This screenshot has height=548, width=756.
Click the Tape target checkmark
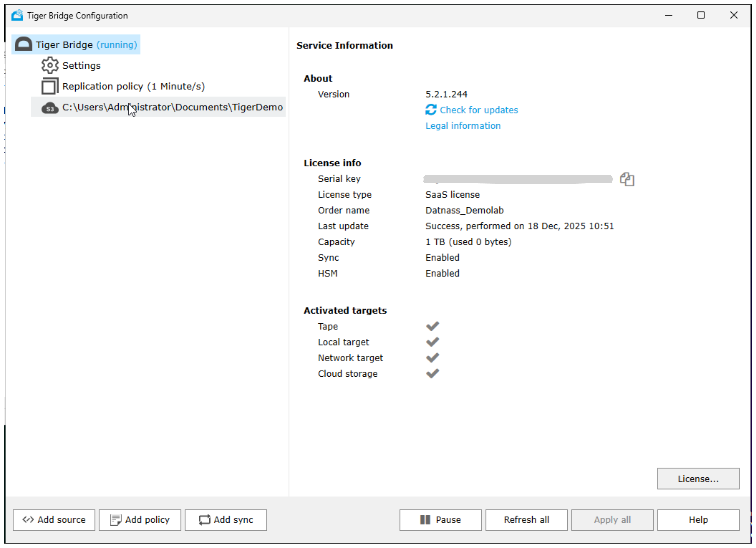(x=432, y=326)
